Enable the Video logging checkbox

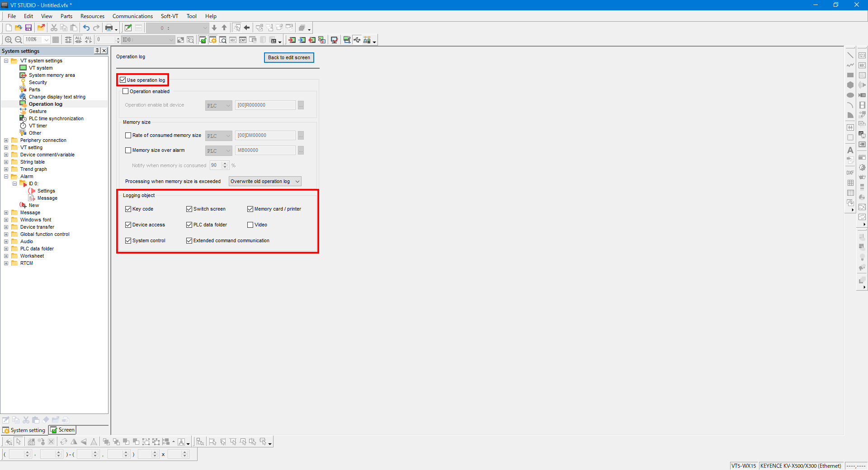coord(250,225)
